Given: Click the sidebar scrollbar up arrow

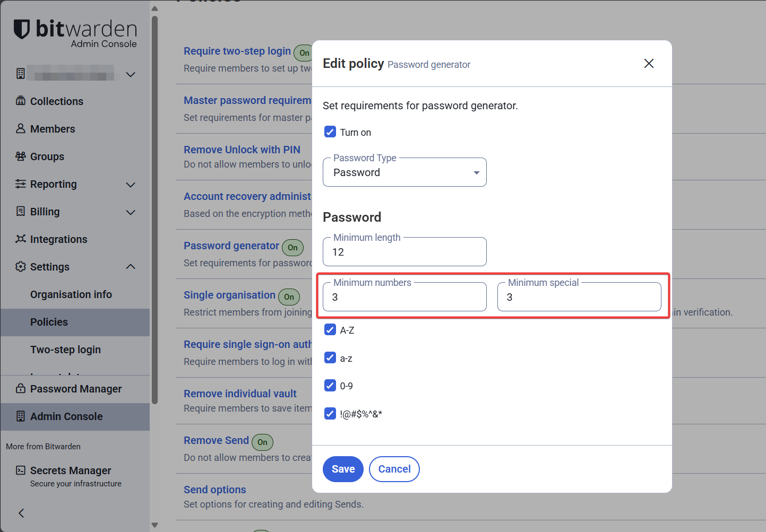Looking at the screenshot, I should 154,8.
